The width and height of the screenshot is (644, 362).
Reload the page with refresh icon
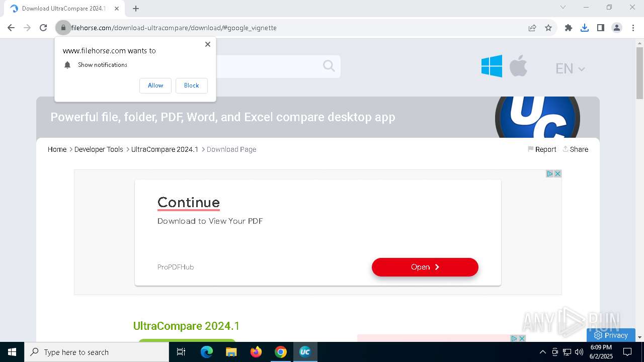pos(43,28)
